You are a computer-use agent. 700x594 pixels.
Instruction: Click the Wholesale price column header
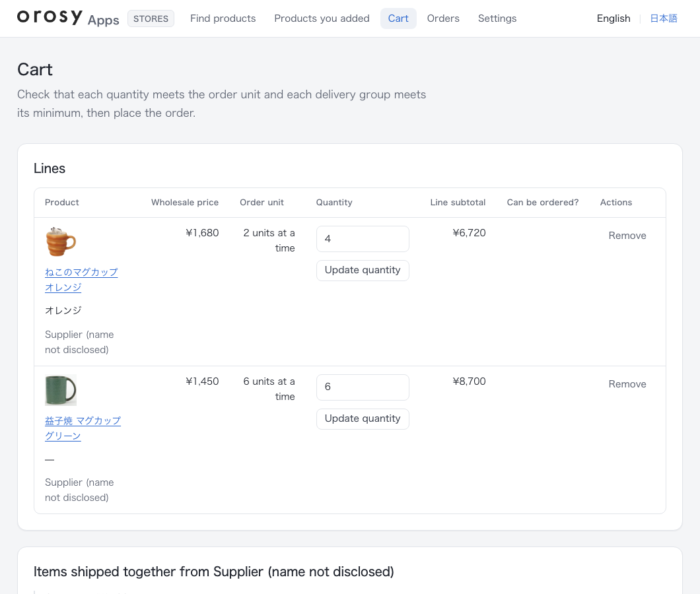[185, 202]
